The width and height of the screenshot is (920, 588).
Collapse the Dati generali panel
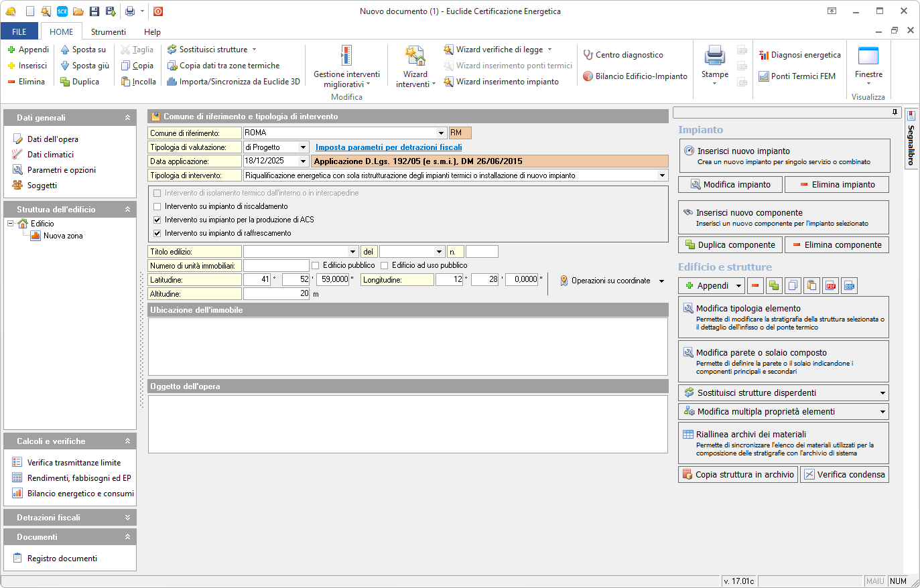pos(127,118)
